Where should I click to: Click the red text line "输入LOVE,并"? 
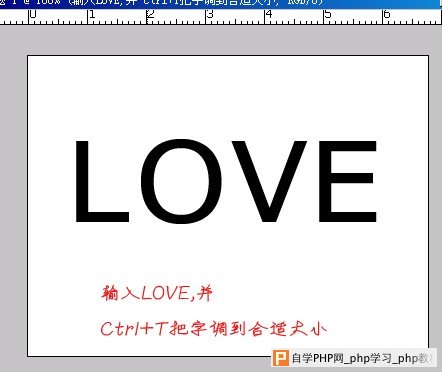point(157,293)
